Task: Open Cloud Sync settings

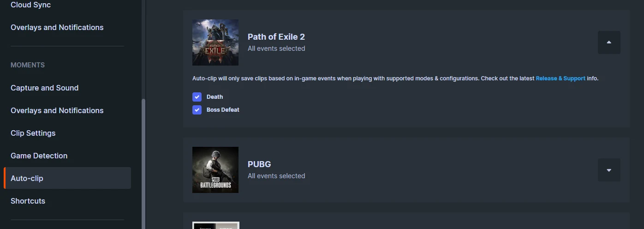Action: click(x=30, y=5)
